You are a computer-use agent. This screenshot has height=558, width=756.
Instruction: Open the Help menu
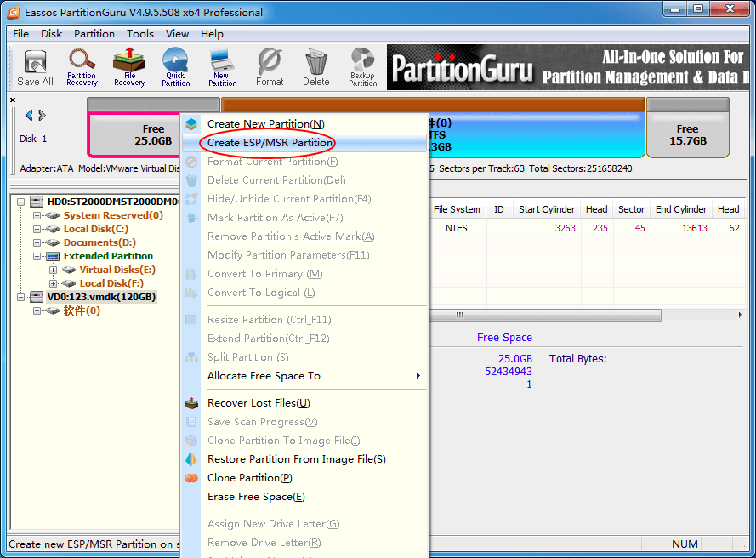[x=212, y=34]
